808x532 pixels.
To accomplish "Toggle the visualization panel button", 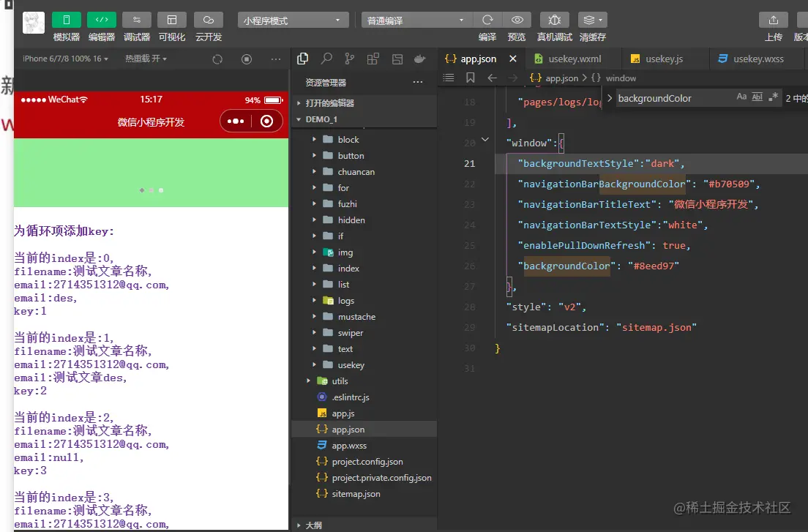I will pos(172,20).
